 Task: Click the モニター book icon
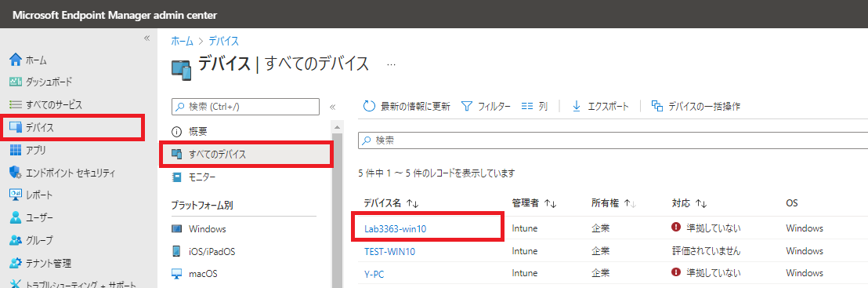pyautogui.click(x=176, y=177)
